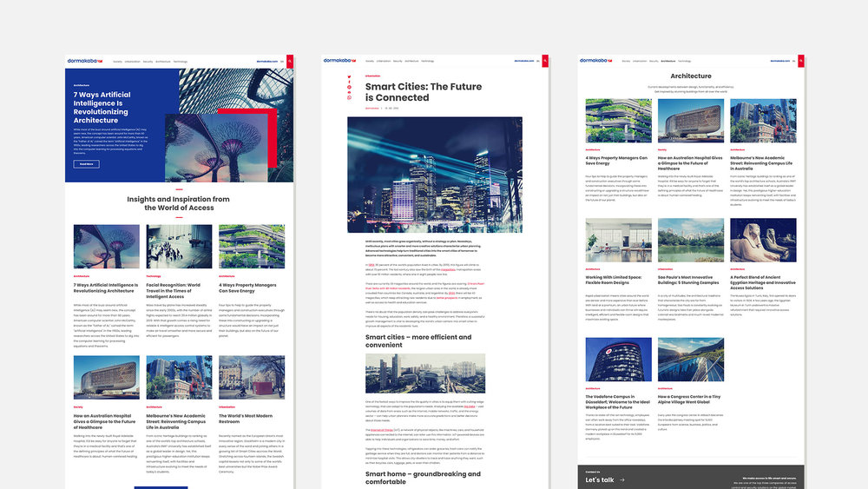This screenshot has height=489, width=868.
Task: Click the search icon on the home page
Action: click(290, 61)
